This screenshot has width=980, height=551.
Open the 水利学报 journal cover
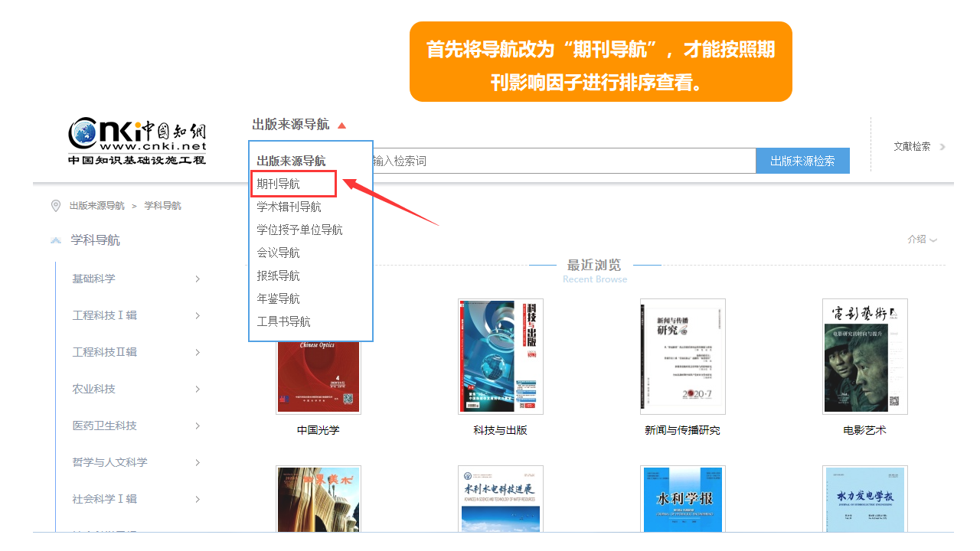(x=683, y=499)
